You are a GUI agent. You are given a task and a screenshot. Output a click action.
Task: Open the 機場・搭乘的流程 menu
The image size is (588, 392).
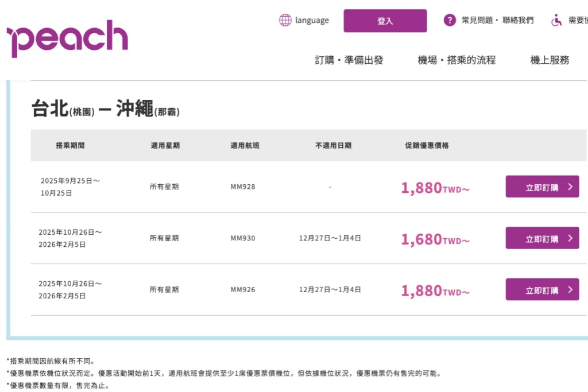click(457, 60)
